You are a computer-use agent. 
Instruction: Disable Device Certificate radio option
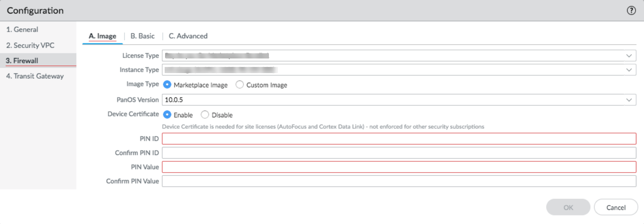205,115
